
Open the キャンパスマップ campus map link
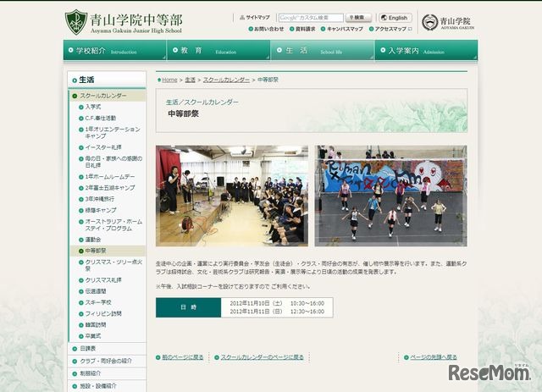[x=342, y=29]
